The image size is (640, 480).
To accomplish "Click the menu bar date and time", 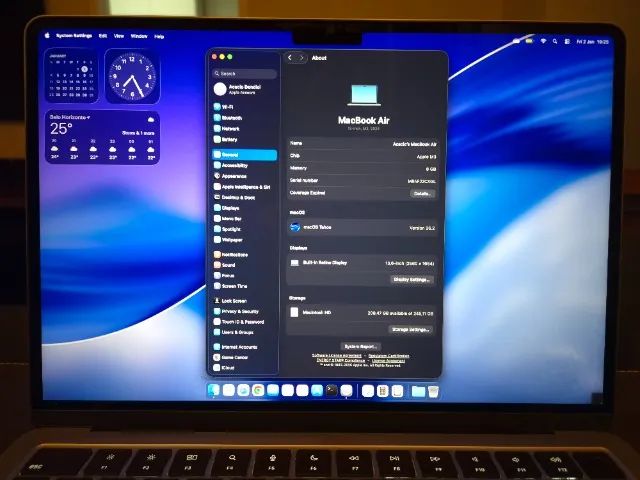I will [x=593, y=42].
